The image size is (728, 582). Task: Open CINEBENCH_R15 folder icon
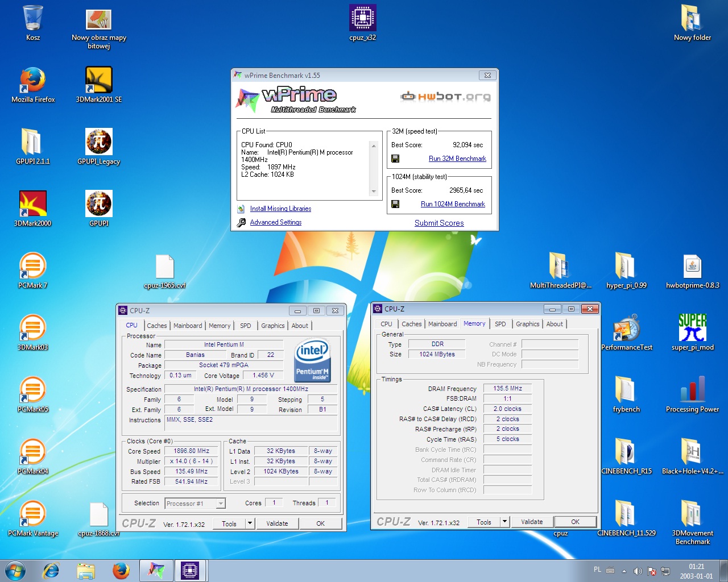[x=626, y=457]
